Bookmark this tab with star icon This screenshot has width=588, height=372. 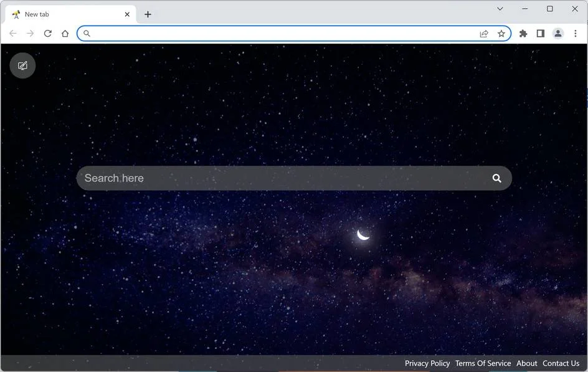pyautogui.click(x=501, y=34)
